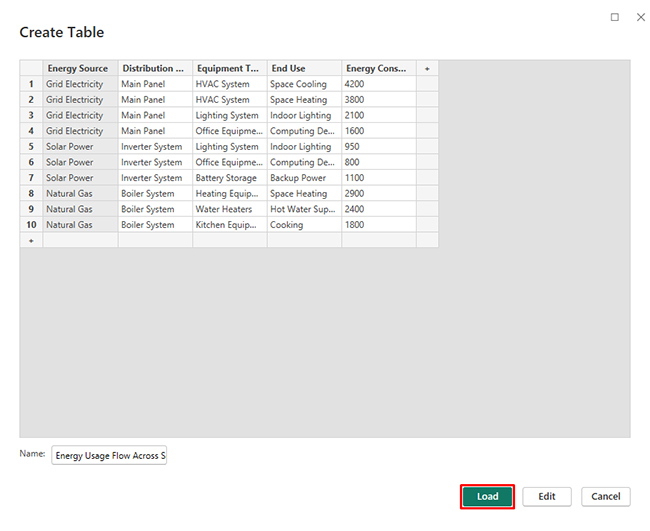Select row 1 by its row number

[x=31, y=84]
